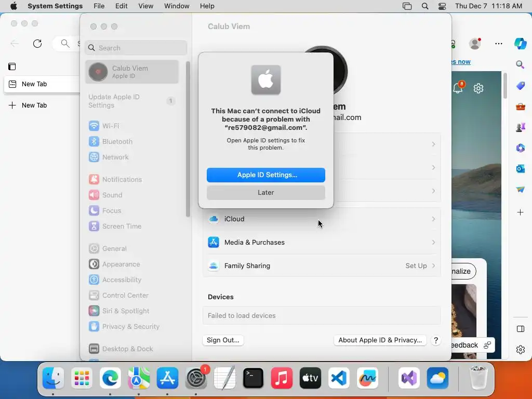532x399 pixels.
Task: Open View menu in menu bar
Action: click(x=145, y=6)
